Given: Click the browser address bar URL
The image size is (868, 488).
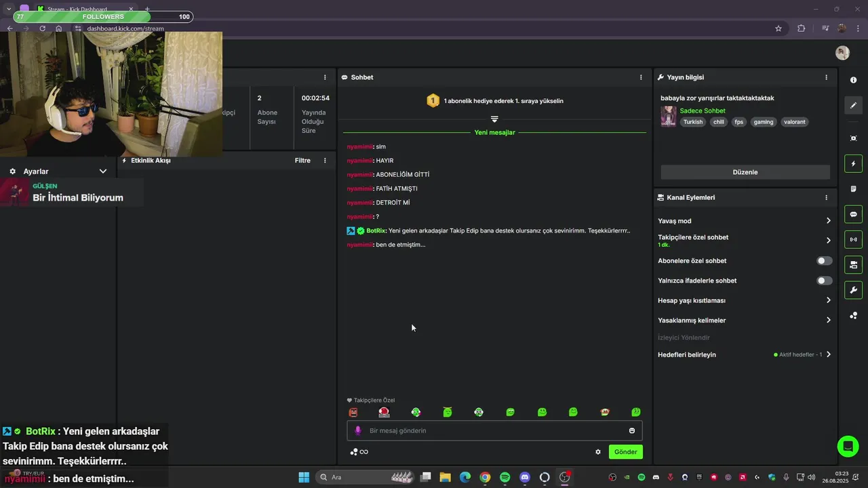Looking at the screenshot, I should coord(125,28).
